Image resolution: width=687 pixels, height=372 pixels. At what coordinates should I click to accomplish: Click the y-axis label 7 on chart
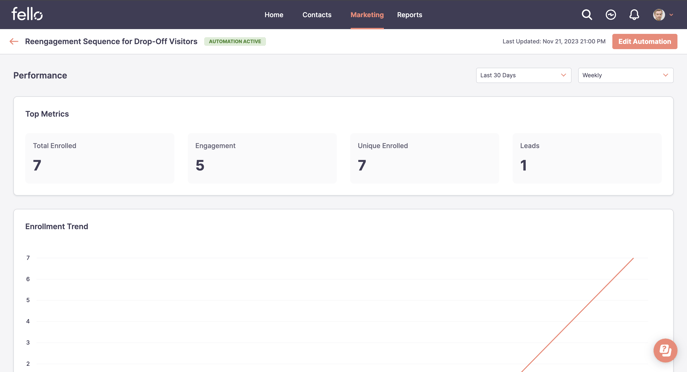28,258
